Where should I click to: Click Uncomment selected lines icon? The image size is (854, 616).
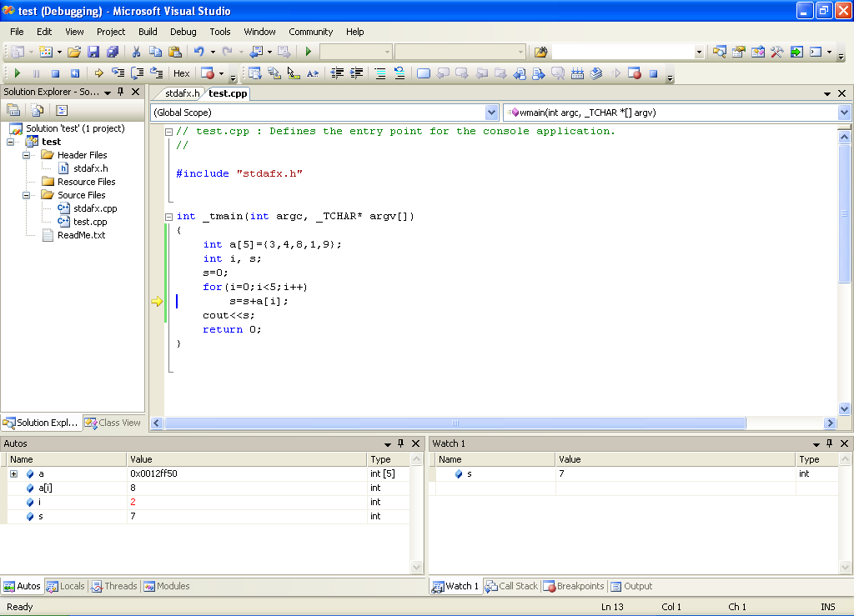click(399, 73)
